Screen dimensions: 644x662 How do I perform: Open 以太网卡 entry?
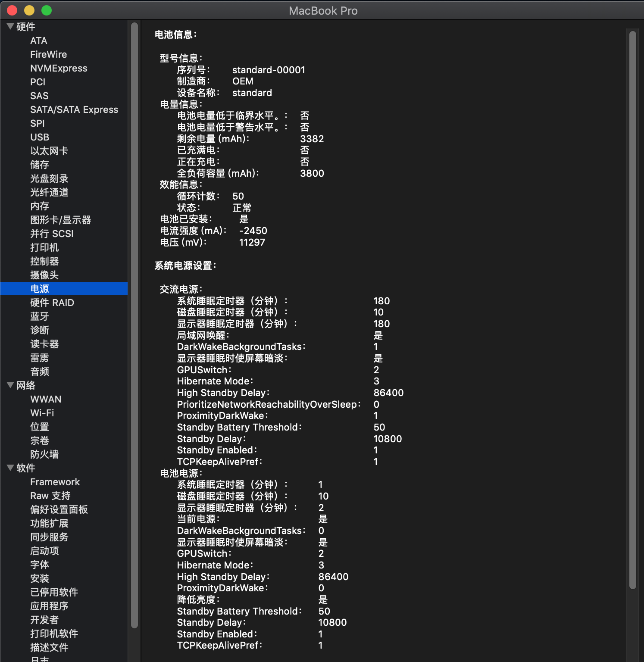(x=49, y=151)
